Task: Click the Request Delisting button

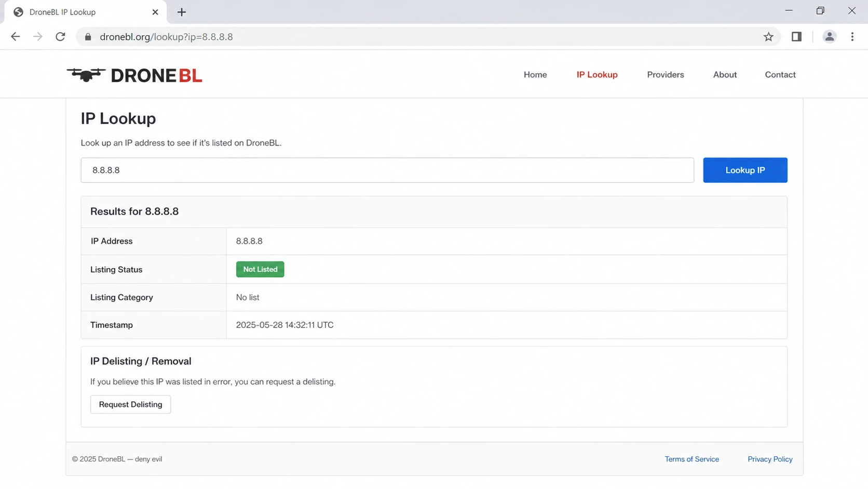Action: point(130,404)
